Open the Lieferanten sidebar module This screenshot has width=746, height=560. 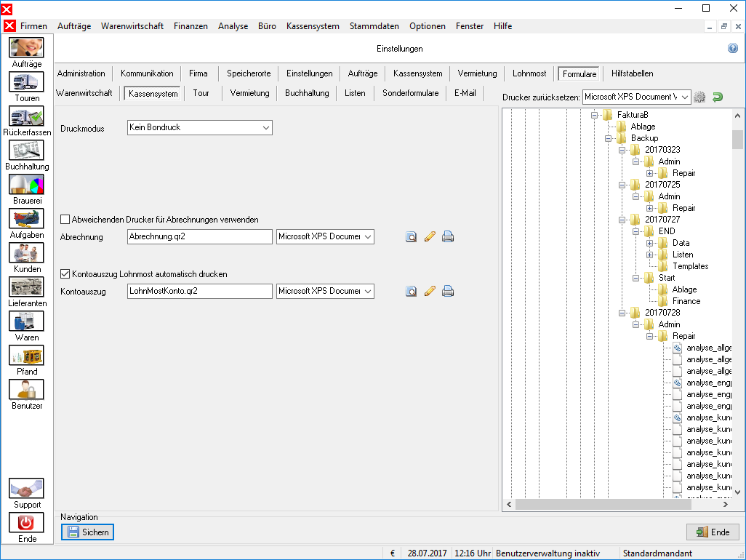[x=27, y=287]
